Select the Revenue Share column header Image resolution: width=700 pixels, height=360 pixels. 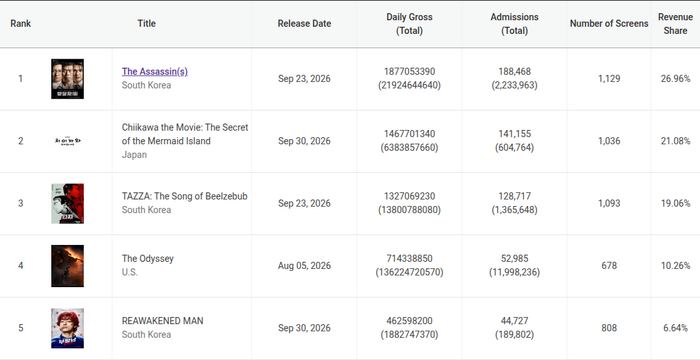tap(675, 24)
